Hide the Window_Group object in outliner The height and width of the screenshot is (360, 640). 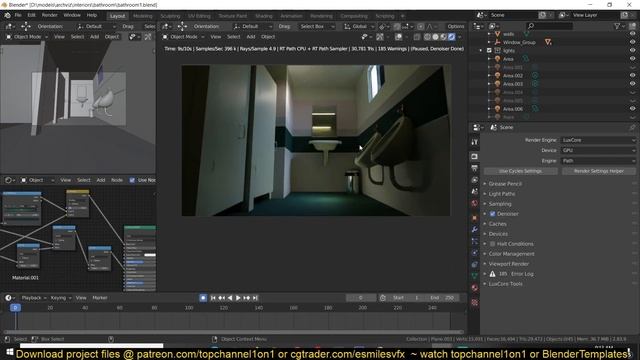pyautogui.click(x=632, y=42)
